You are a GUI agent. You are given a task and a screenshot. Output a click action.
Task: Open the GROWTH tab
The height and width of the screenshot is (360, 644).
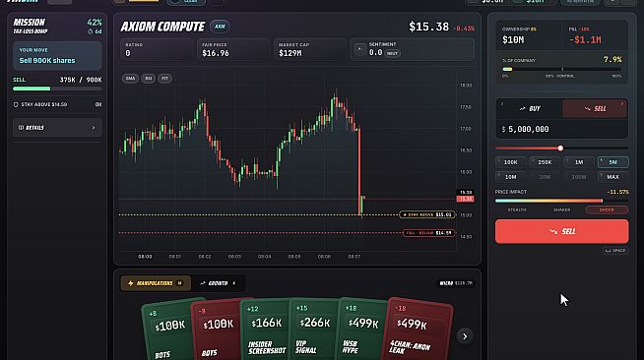click(218, 283)
